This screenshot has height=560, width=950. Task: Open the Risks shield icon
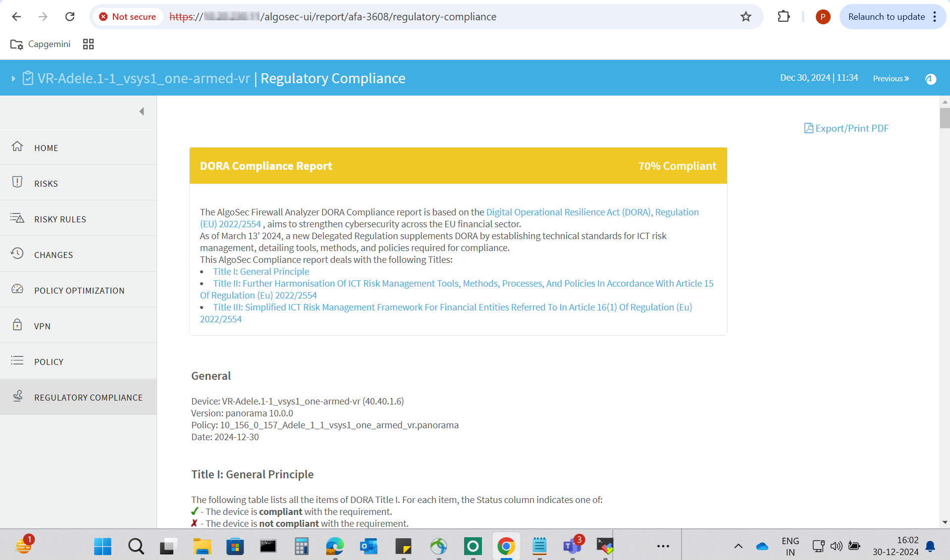tap(17, 182)
